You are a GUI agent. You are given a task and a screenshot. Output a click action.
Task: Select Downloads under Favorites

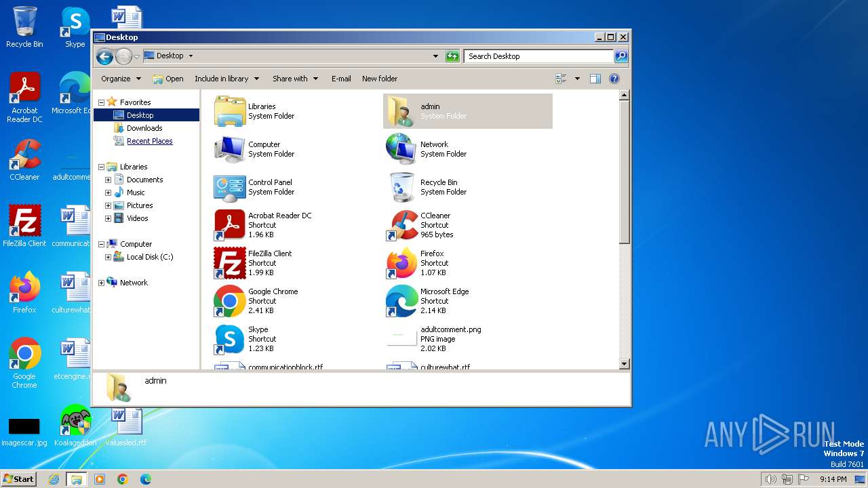tap(144, 128)
